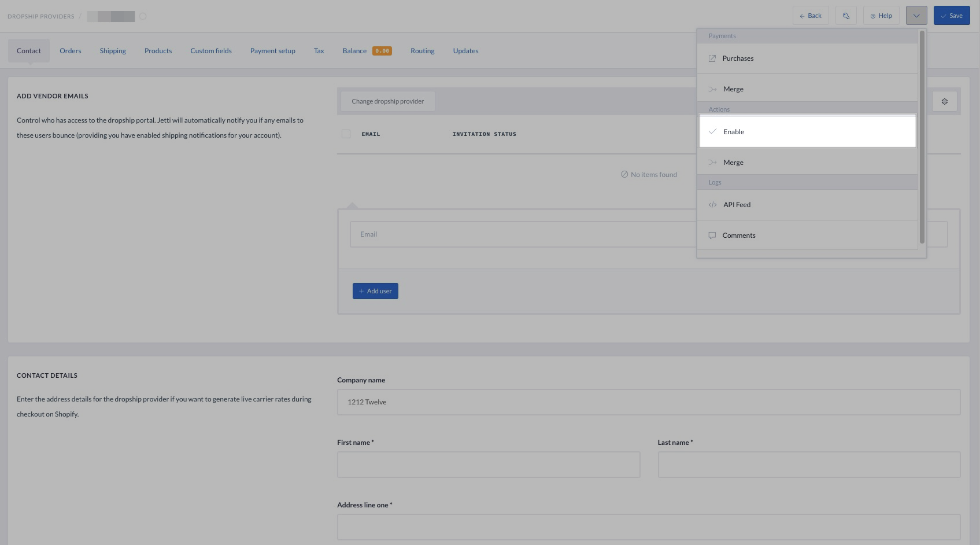Go to the Custom fields tab
The width and height of the screenshot is (980, 545).
pos(211,51)
